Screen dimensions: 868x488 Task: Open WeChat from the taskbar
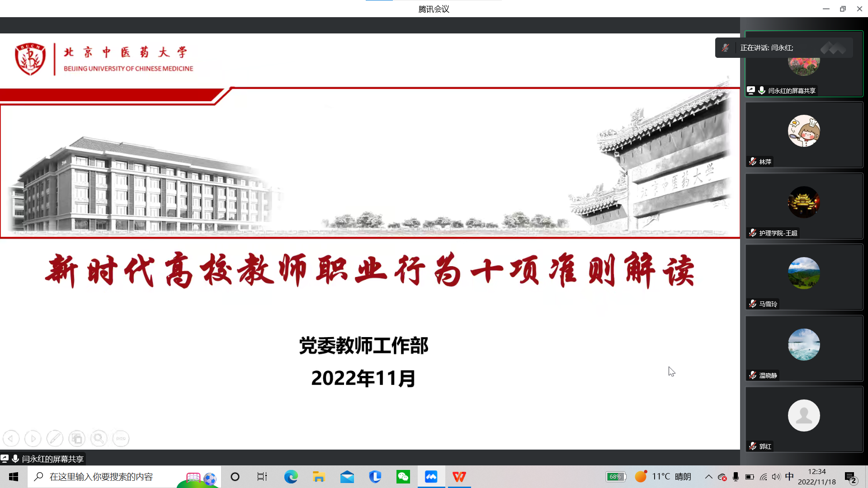coord(403,477)
